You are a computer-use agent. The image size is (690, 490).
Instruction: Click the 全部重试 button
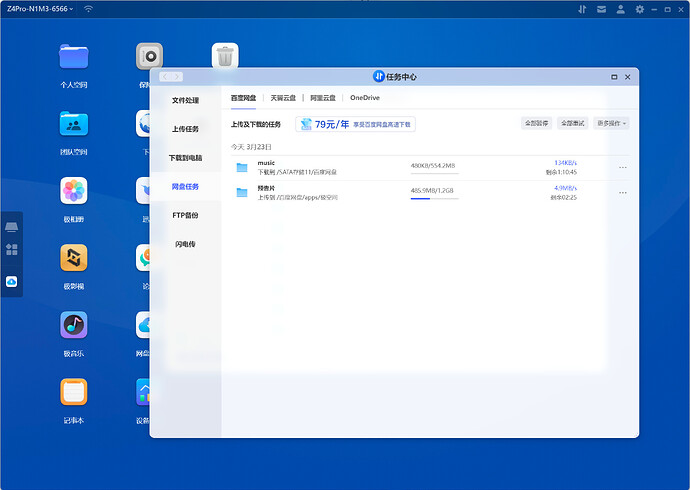(571, 123)
